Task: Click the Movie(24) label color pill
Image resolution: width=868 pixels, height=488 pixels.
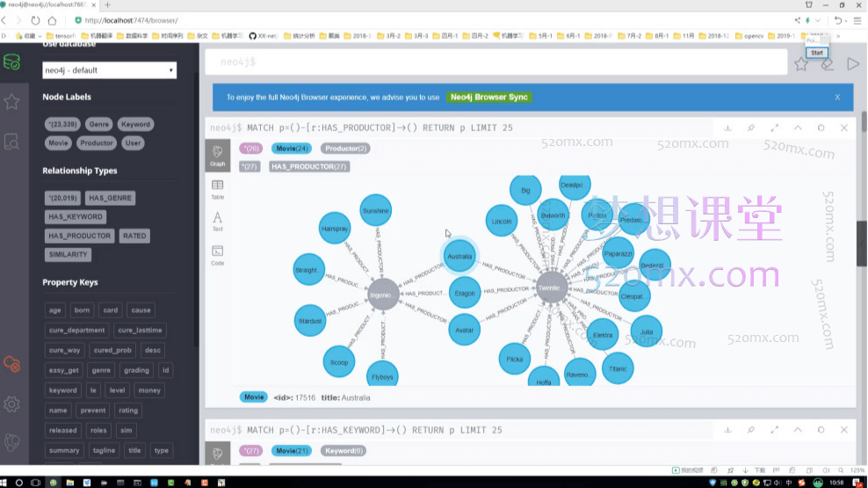Action: pyautogui.click(x=291, y=149)
